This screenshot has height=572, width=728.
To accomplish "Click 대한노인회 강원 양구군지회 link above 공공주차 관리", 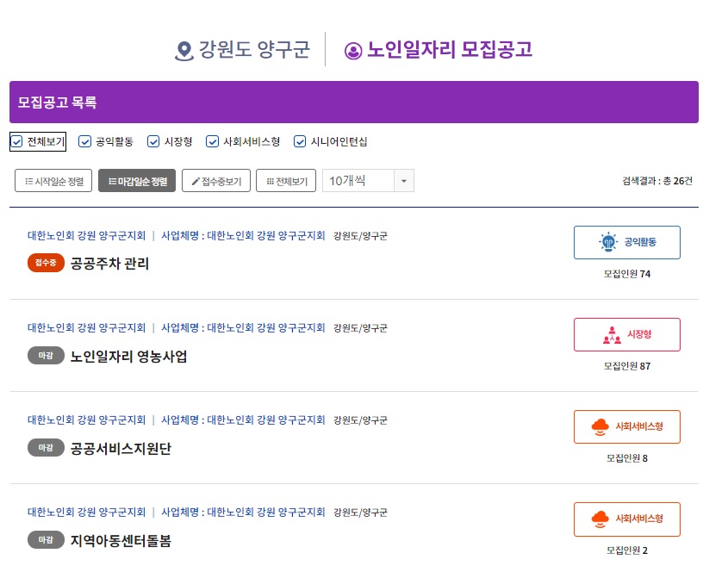I will point(86,236).
